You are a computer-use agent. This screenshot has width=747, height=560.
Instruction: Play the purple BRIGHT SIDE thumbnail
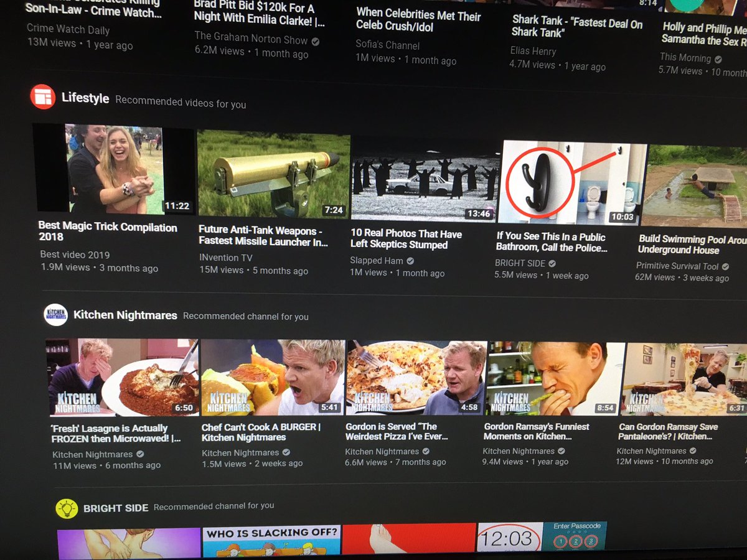129,543
